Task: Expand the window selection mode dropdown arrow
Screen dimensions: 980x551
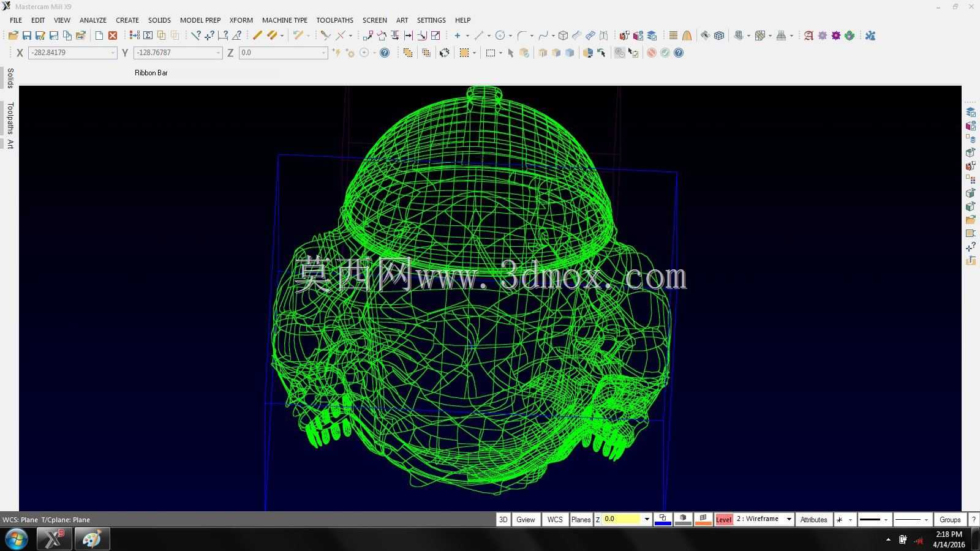Action: 501,53
